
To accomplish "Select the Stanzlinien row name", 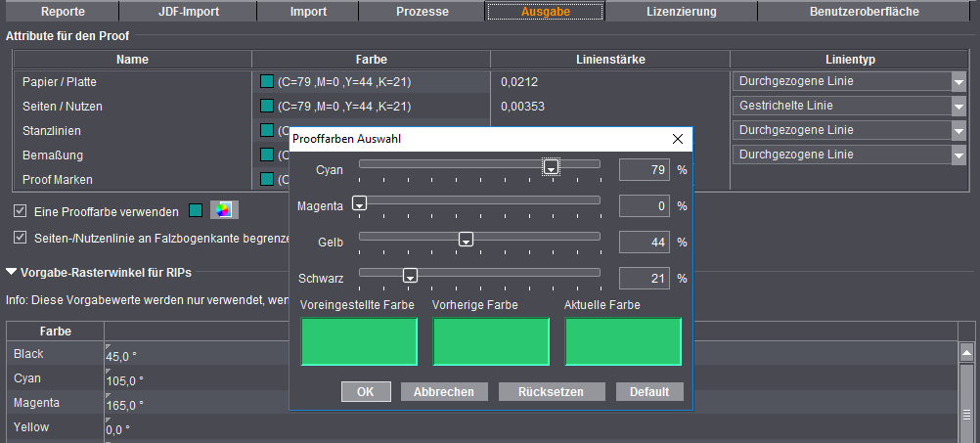I will (x=51, y=131).
